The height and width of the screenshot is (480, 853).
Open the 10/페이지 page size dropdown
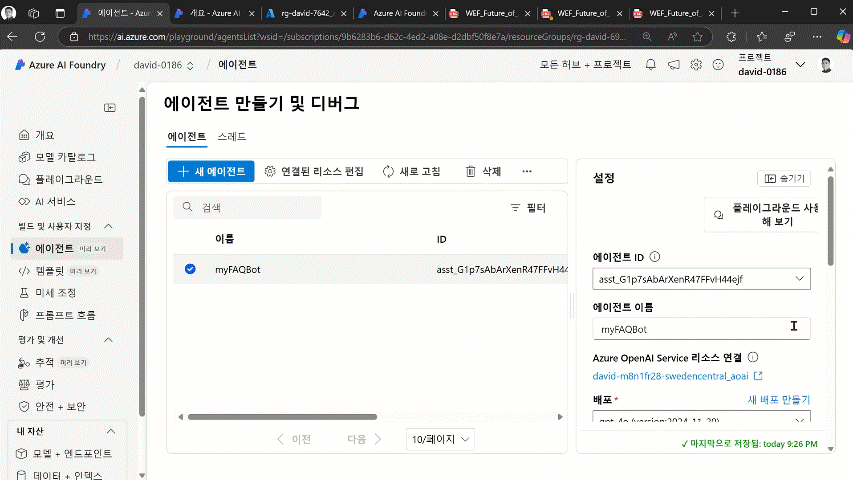tap(440, 439)
